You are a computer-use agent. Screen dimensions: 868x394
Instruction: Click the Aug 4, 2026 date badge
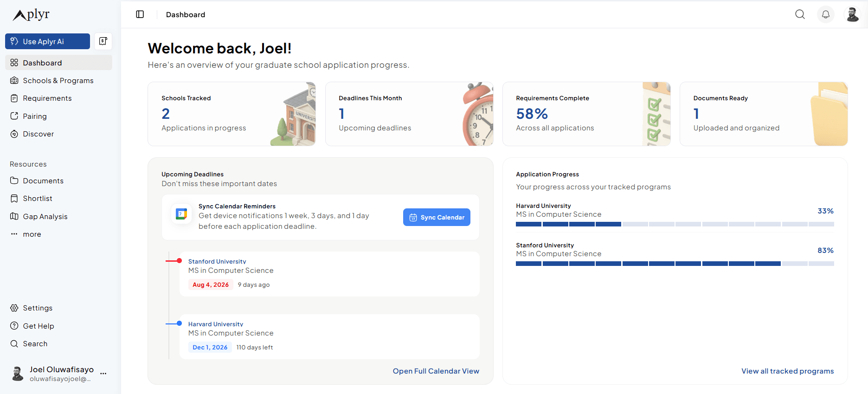(x=211, y=285)
